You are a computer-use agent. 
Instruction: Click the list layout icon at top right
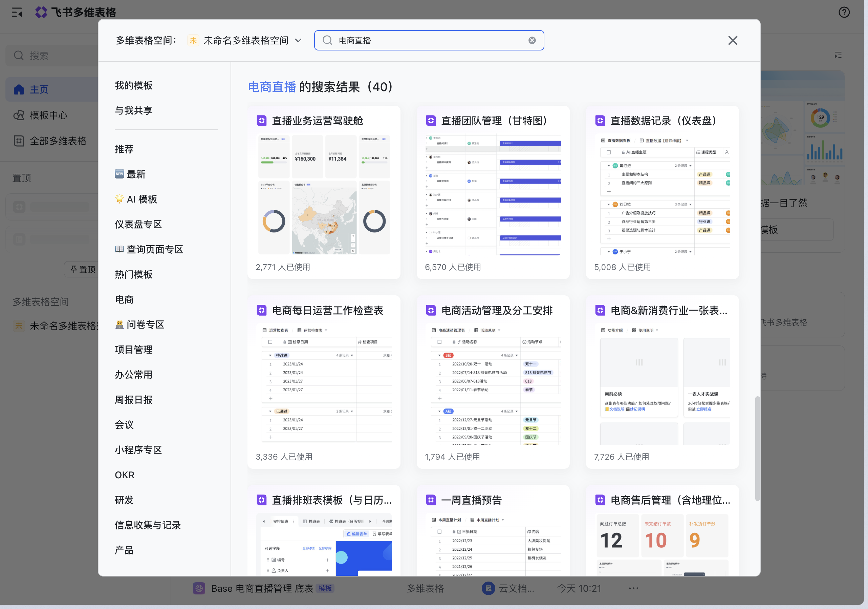(x=838, y=55)
